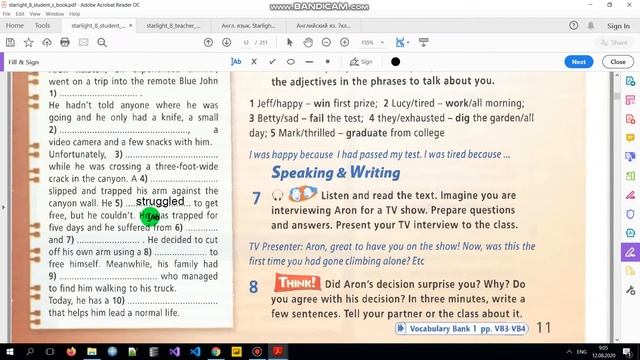Close the starlight_8_student document tab
This screenshot has height=360, width=640.
click(131, 25)
